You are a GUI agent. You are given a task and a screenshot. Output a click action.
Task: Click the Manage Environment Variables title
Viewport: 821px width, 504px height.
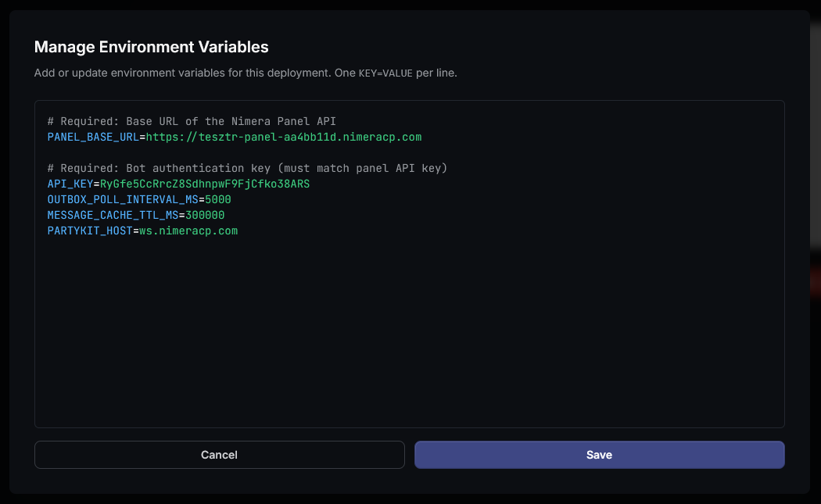tap(150, 47)
